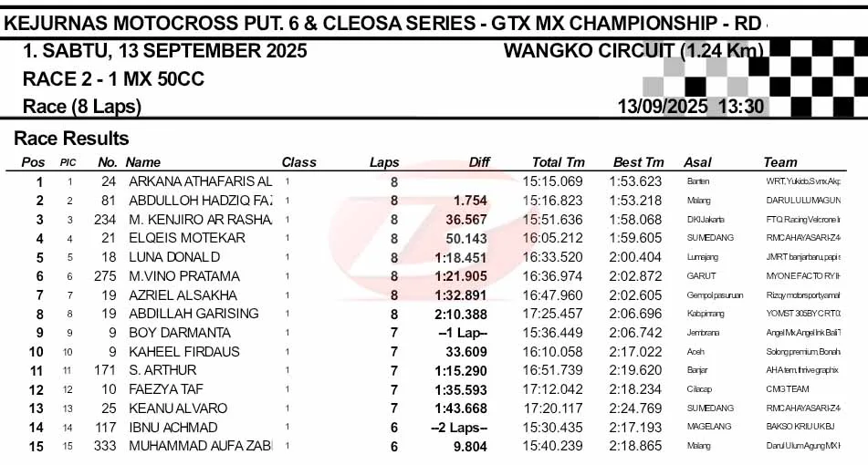Select the Race Results heading
The height and width of the screenshot is (465, 868).
coord(71,139)
